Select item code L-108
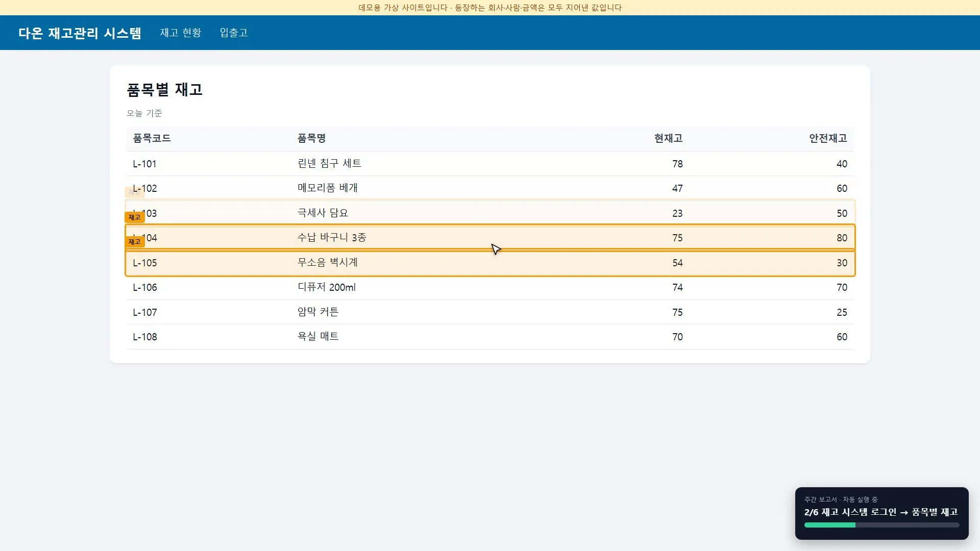Image resolution: width=980 pixels, height=551 pixels. (145, 337)
